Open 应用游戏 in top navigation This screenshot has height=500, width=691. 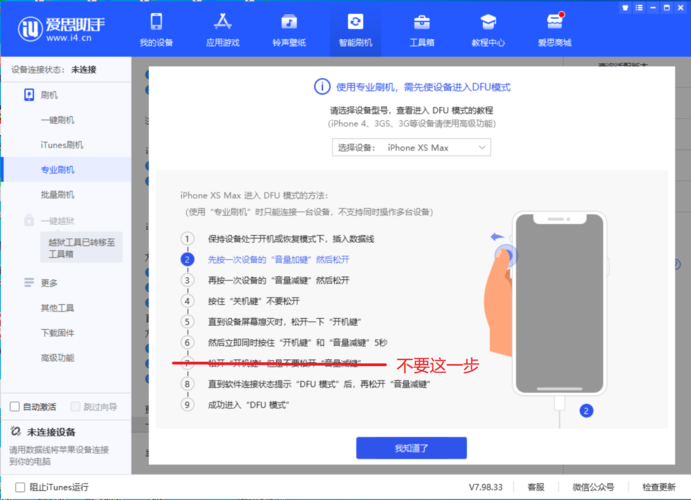click(223, 30)
